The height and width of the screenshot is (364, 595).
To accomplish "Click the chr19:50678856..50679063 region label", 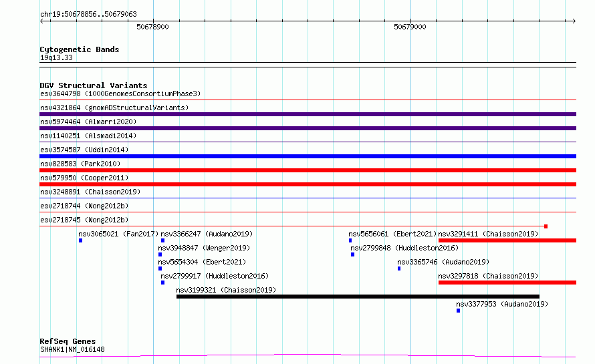I will click(x=88, y=15).
